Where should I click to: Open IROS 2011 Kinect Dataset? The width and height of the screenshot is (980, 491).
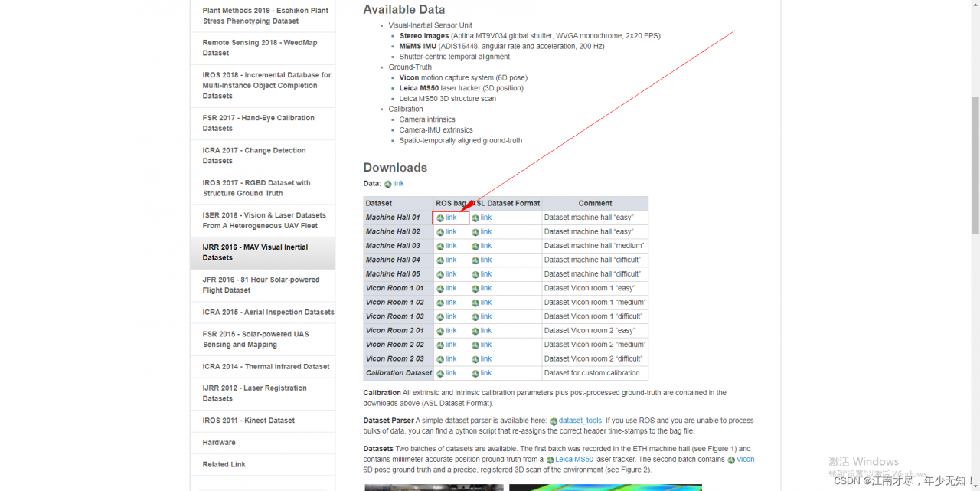[263, 421]
